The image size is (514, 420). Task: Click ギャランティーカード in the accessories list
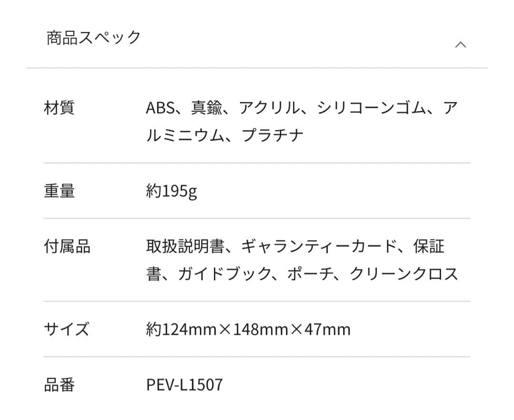coord(319,247)
